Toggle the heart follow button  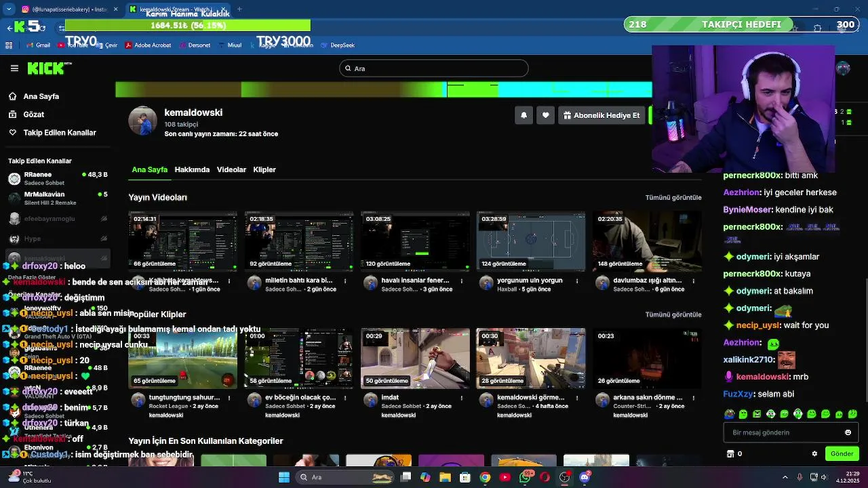(546, 115)
